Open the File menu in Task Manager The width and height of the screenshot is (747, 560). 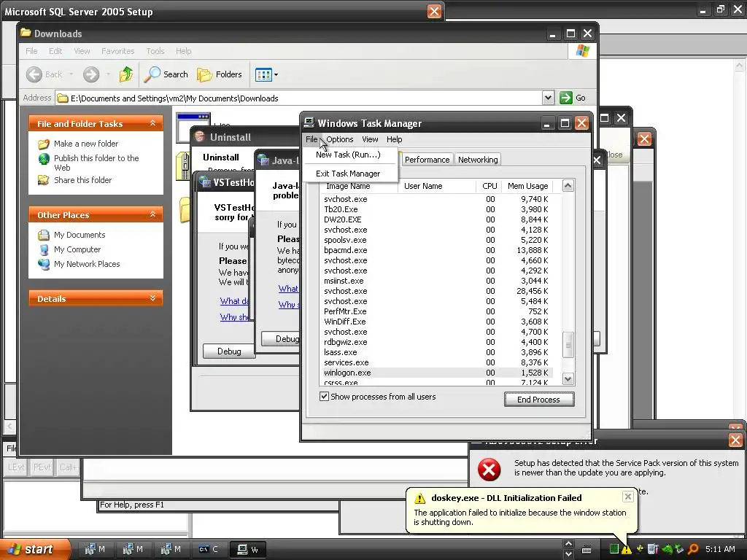click(x=311, y=139)
